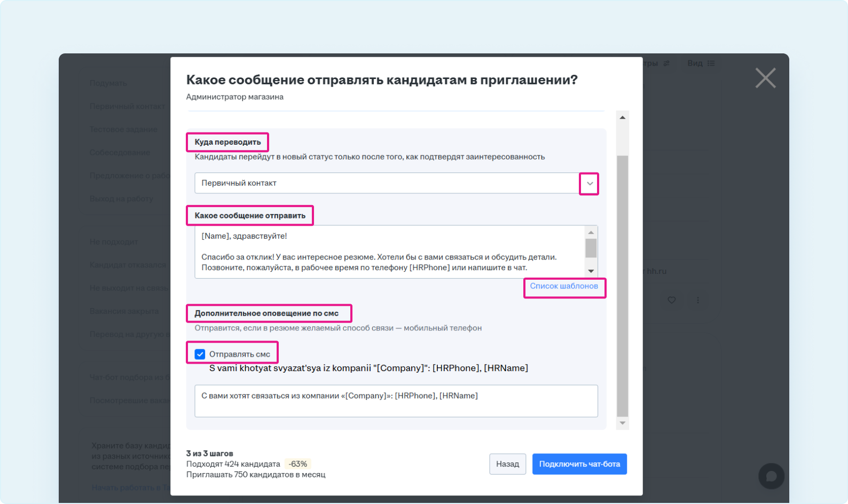The image size is (848, 504).
Task: Click the heart favorite icon
Action: (x=671, y=300)
